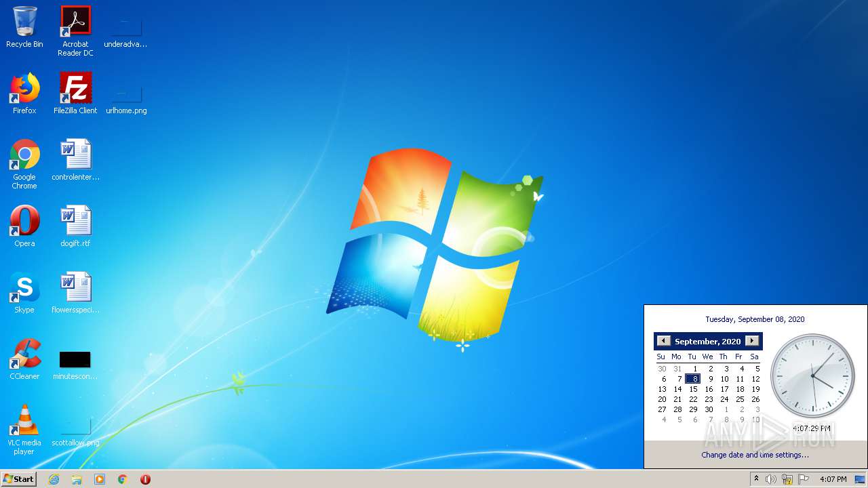This screenshot has width=868, height=488.
Task: Go to previous month in calendar
Action: [x=663, y=341]
